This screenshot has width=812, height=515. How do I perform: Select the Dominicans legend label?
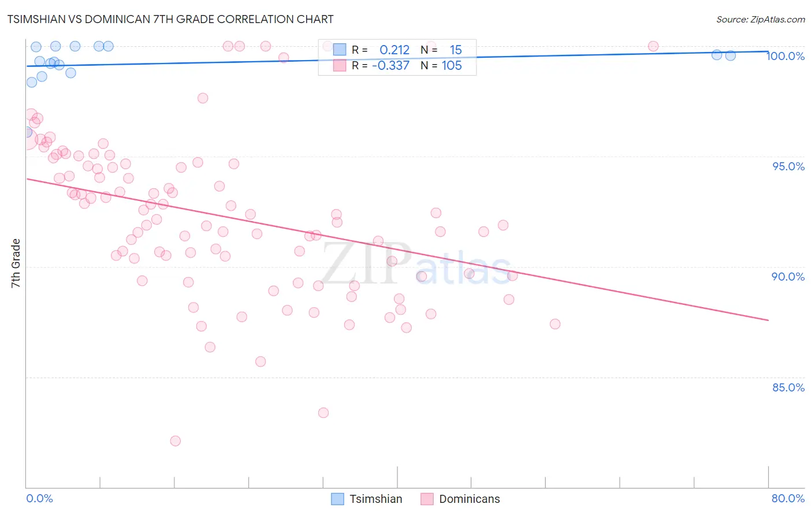470,499
